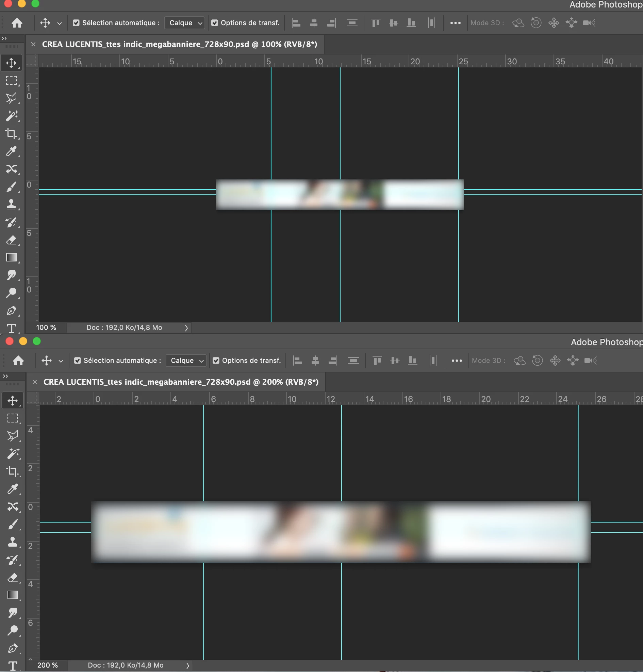Open Calque dropdown in bottom window

click(186, 361)
